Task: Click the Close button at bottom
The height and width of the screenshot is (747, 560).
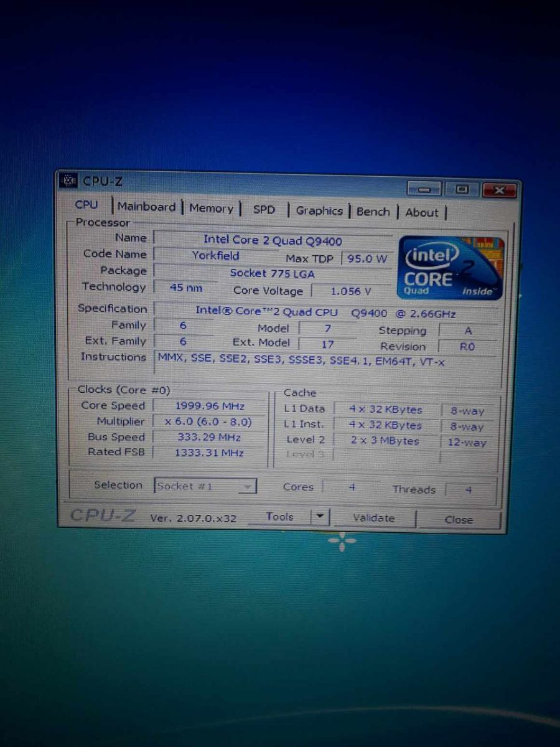Action: 459,520
